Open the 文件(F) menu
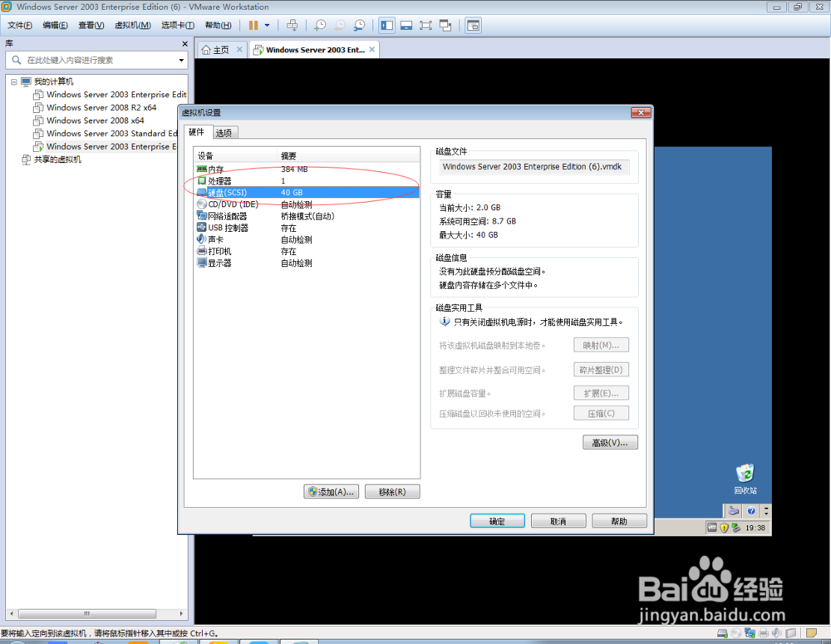The image size is (831, 644). (x=20, y=26)
